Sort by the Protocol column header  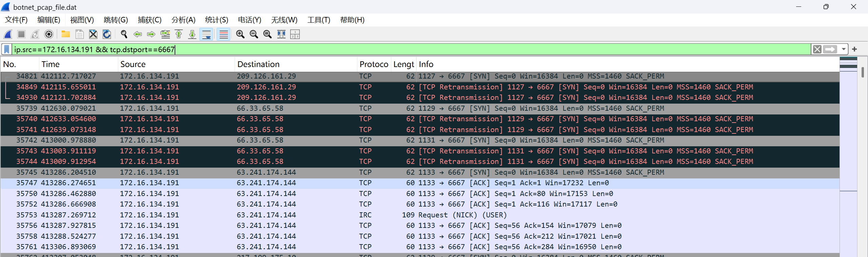pos(374,64)
